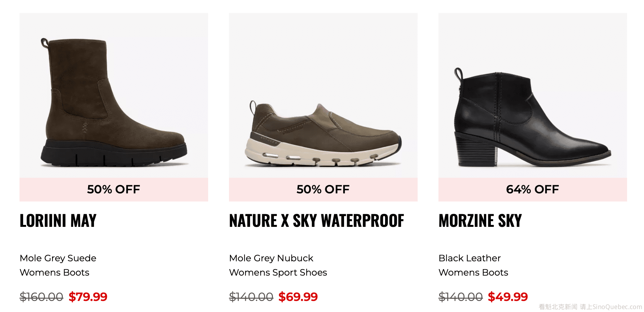Open the NATURE X SKY WATERPROOF title
This screenshot has height=312, width=644.
pyautogui.click(x=316, y=221)
